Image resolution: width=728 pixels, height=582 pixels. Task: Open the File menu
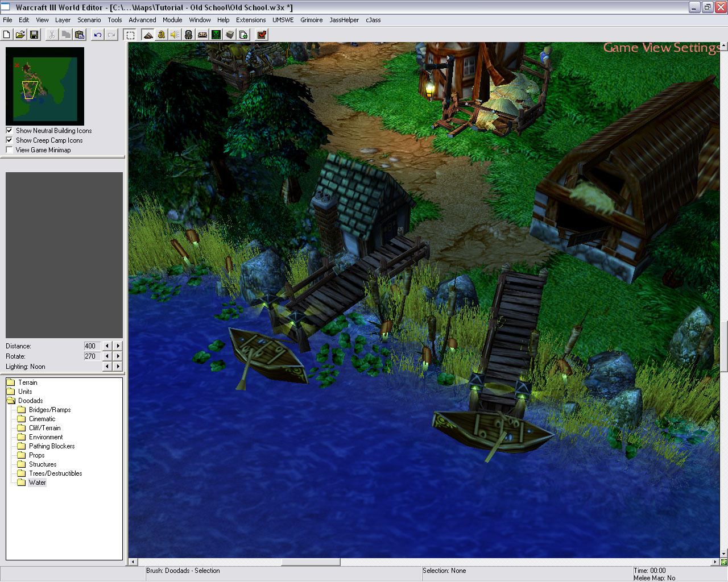pyautogui.click(x=7, y=20)
